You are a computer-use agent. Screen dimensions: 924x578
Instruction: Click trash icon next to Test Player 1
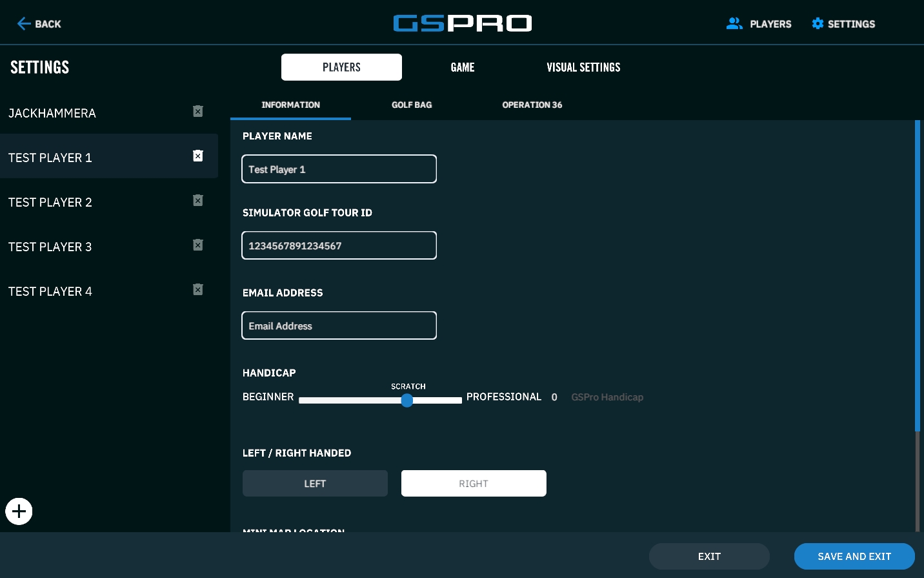(198, 156)
